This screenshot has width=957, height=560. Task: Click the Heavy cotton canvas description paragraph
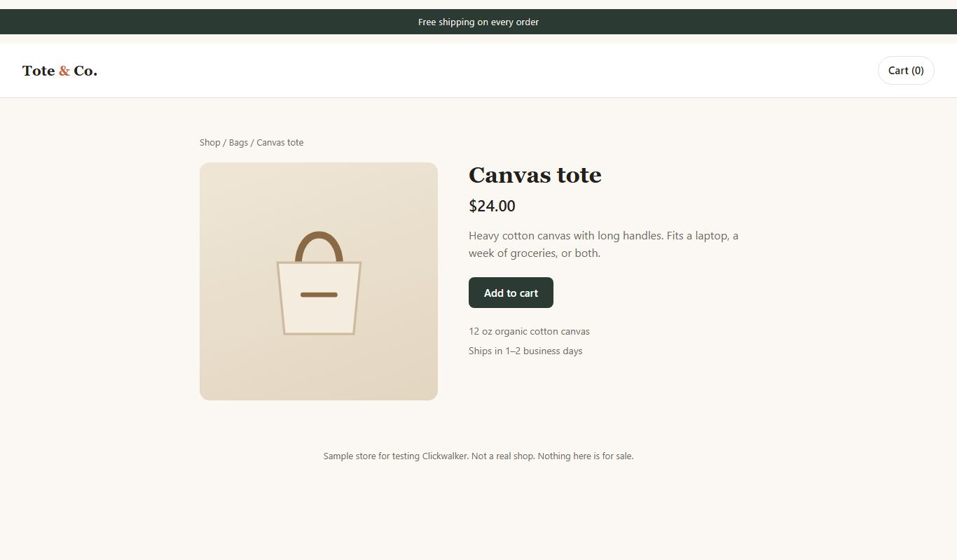[x=604, y=244]
